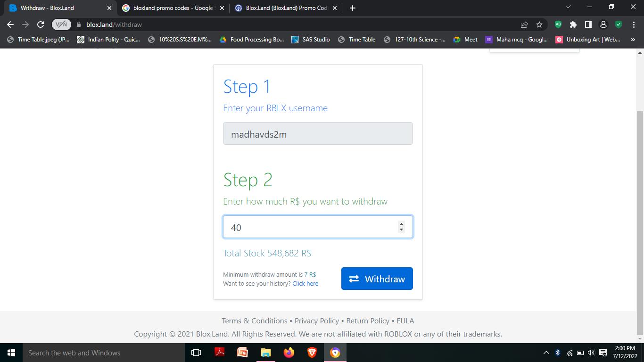Open Privacy Policy link
The width and height of the screenshot is (644, 362).
click(317, 321)
